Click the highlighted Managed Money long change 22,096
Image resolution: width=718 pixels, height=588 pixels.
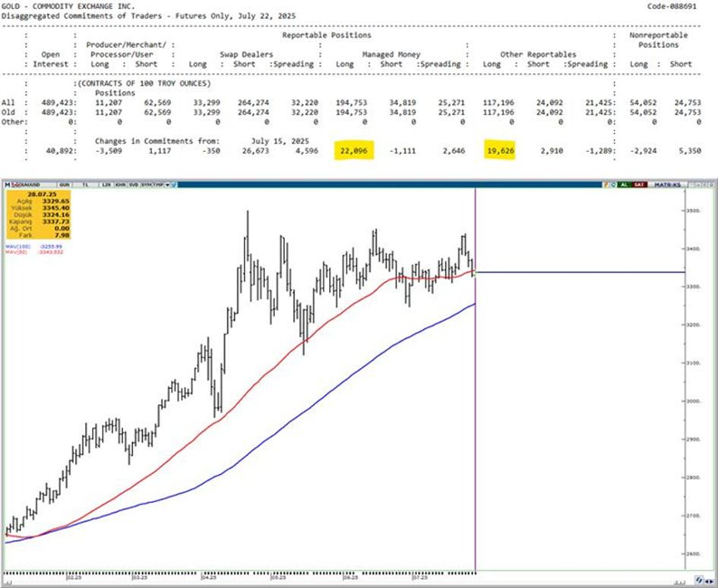pyautogui.click(x=354, y=150)
